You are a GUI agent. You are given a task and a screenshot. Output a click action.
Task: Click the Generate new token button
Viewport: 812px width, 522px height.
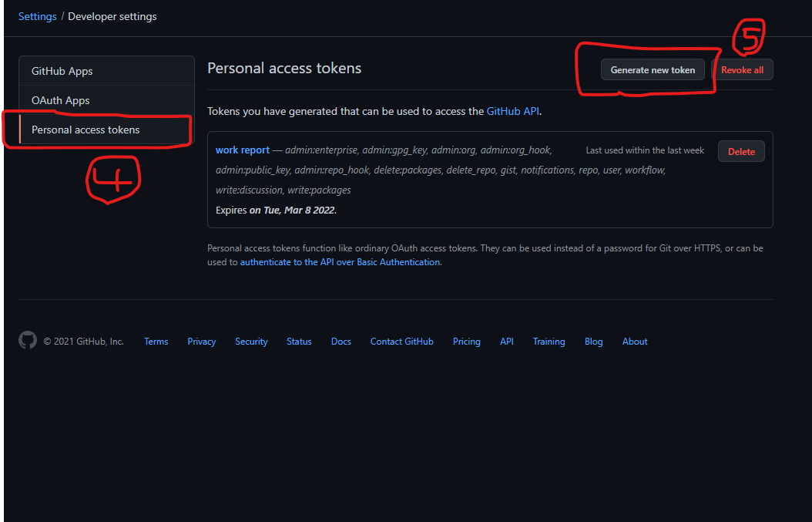[x=653, y=70]
